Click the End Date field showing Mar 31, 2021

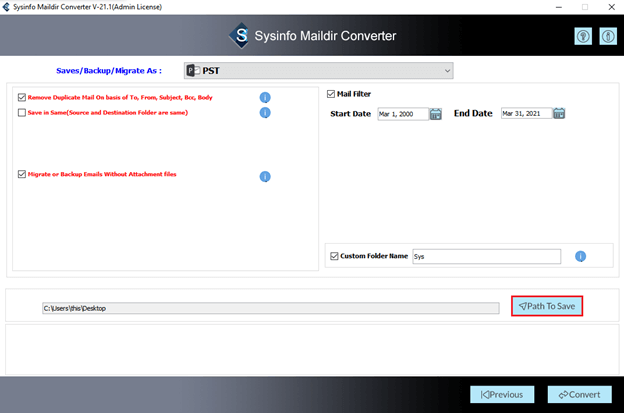[526, 113]
